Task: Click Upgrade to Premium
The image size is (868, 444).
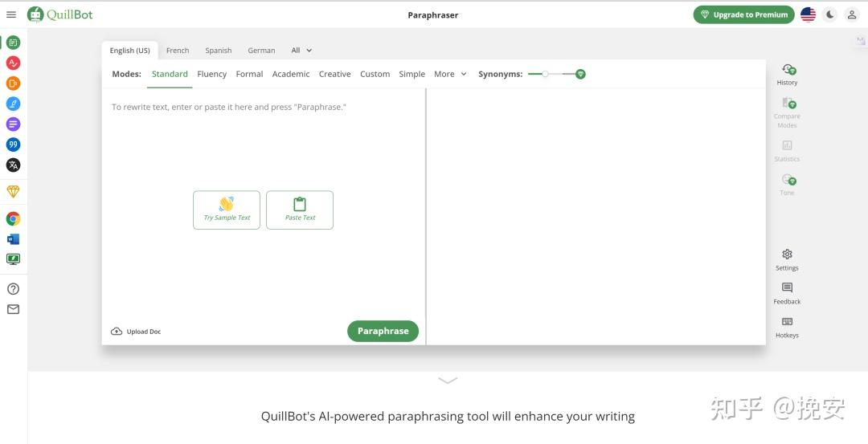Action: 743,15
